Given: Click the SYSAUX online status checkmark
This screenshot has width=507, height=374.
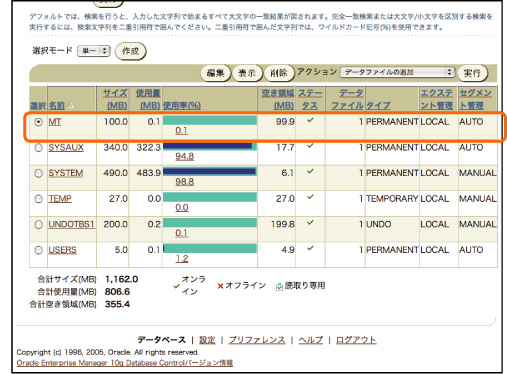Looking at the screenshot, I should (310, 146).
